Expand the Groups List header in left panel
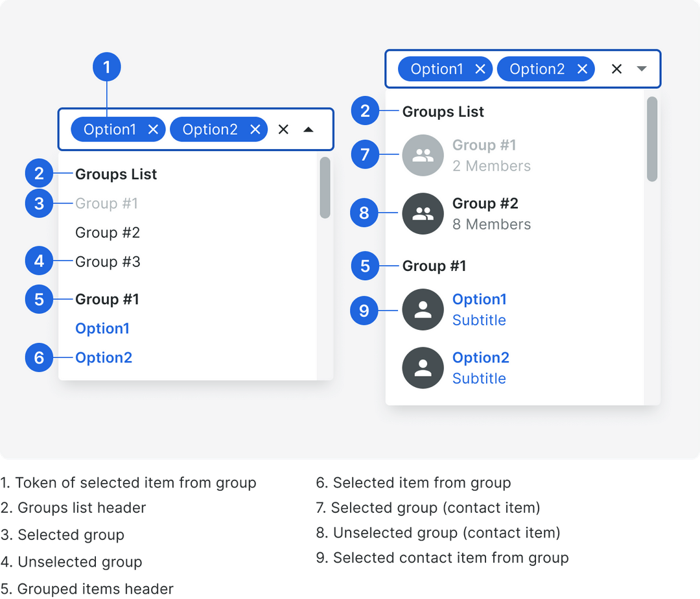The image size is (700, 599). [x=115, y=174]
